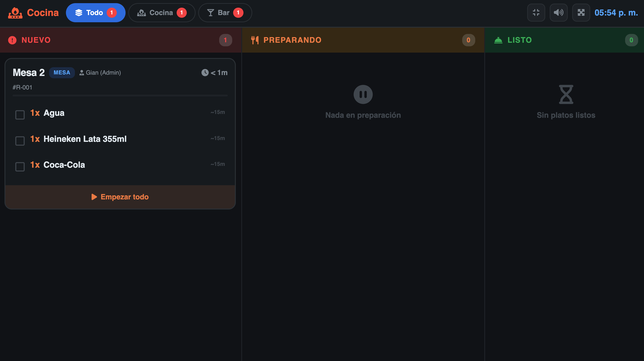
Task: Click the Nada en preparación message
Action: 363,115
